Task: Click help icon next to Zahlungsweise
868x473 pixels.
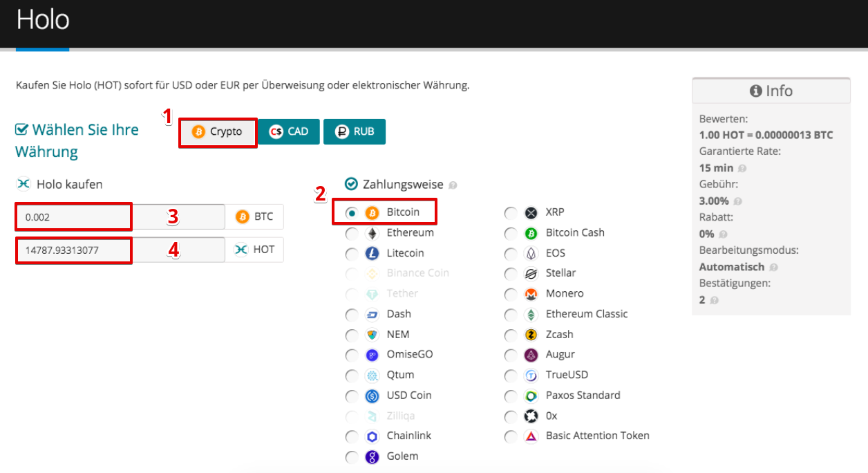Action: tap(453, 185)
